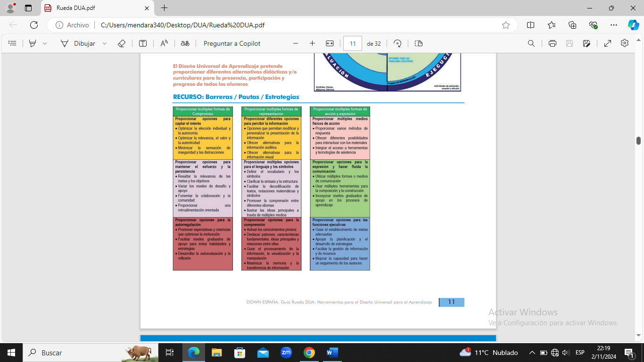Open Task View in taskbar

(170, 353)
